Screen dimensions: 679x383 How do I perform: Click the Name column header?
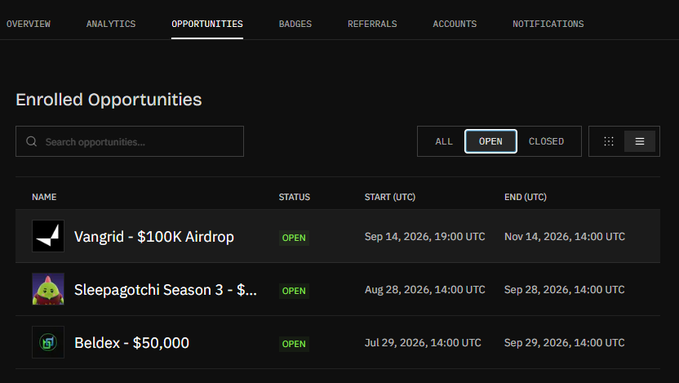coord(44,197)
